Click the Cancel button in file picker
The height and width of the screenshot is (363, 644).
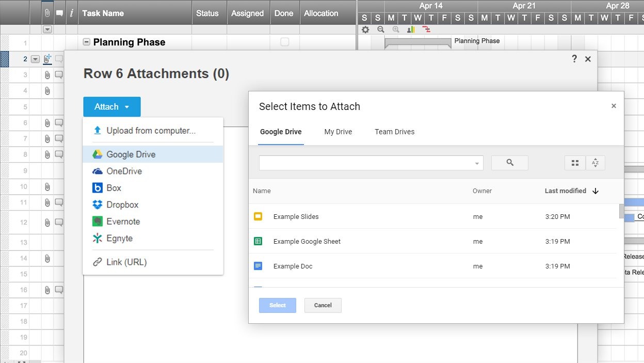323,305
